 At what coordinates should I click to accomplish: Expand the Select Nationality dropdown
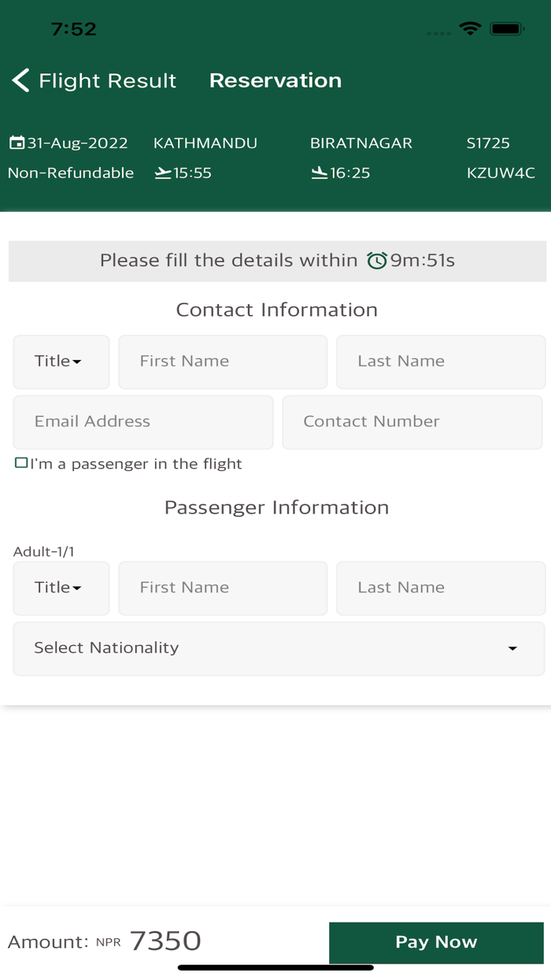click(279, 648)
